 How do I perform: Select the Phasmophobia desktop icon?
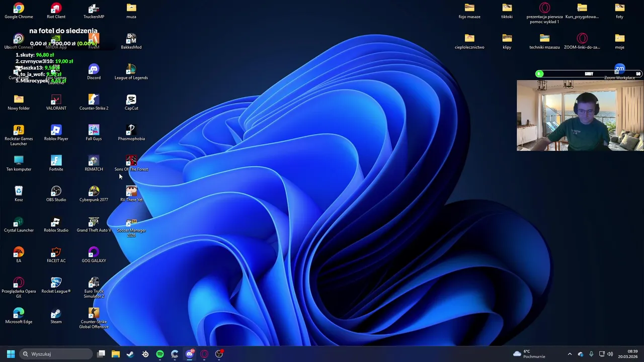coord(131,133)
